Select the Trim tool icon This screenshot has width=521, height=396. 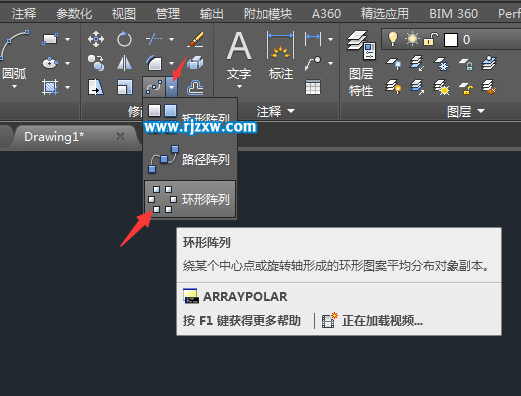point(154,39)
